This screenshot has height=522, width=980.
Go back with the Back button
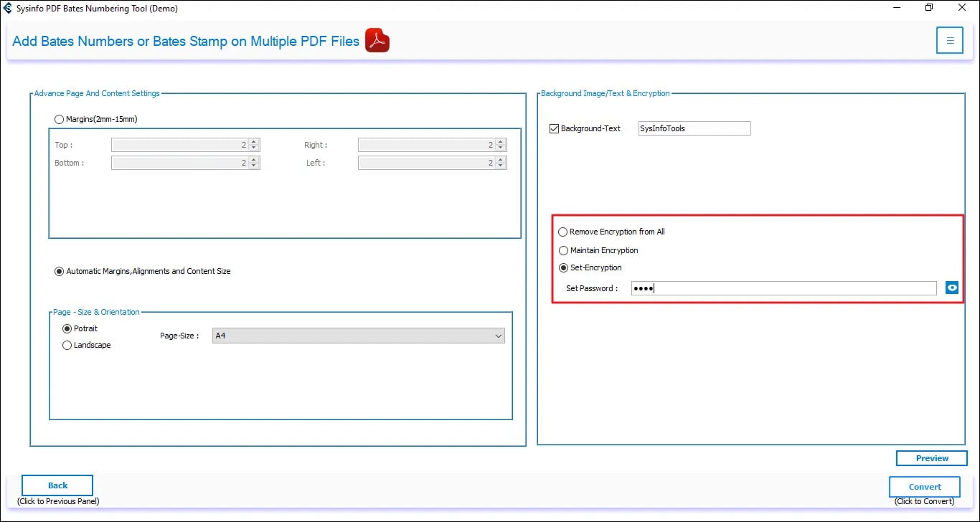[57, 485]
